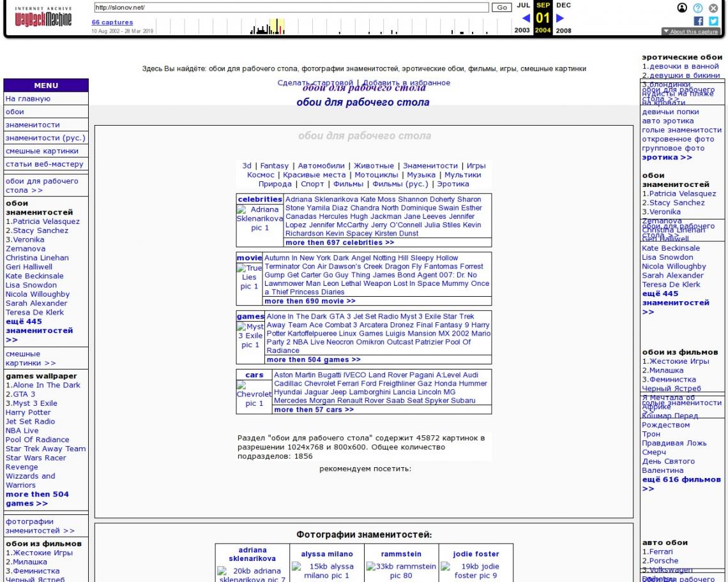Open 'статьи веб-мастеру' menu item

click(45, 163)
